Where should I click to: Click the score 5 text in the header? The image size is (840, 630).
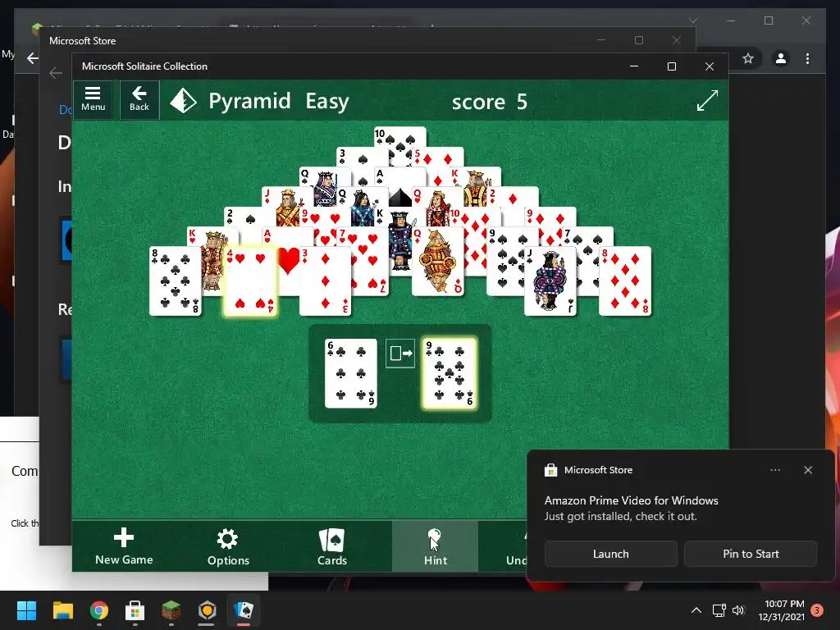(x=490, y=101)
